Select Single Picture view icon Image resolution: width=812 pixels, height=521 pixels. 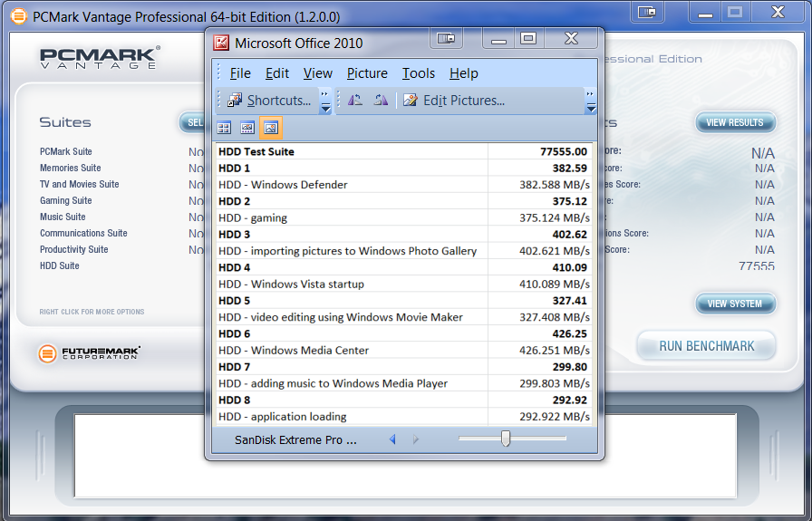271,128
